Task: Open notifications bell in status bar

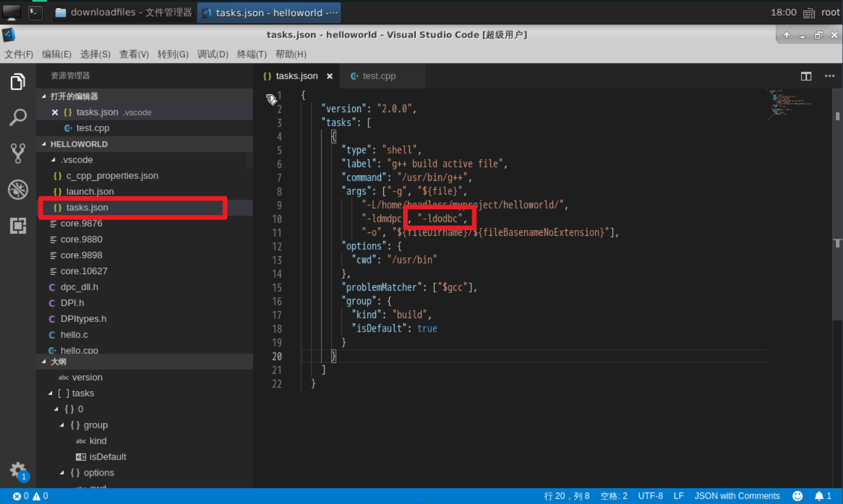Action: (823, 496)
